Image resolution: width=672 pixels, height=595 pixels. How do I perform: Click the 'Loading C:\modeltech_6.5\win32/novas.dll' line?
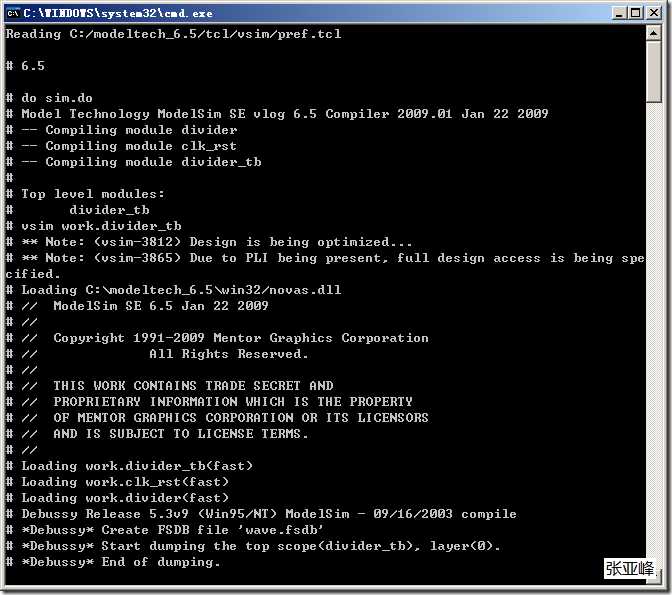174,290
